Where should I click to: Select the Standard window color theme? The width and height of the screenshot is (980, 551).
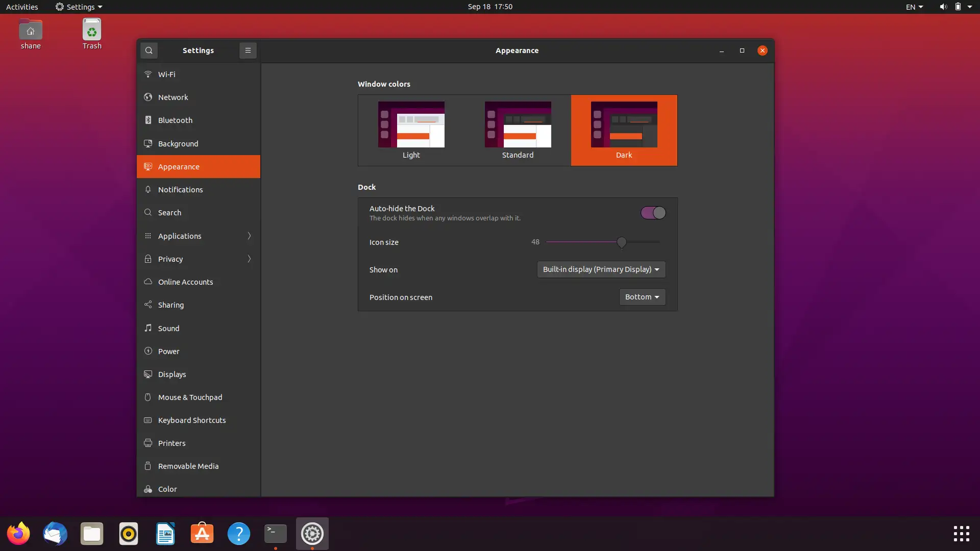click(518, 130)
